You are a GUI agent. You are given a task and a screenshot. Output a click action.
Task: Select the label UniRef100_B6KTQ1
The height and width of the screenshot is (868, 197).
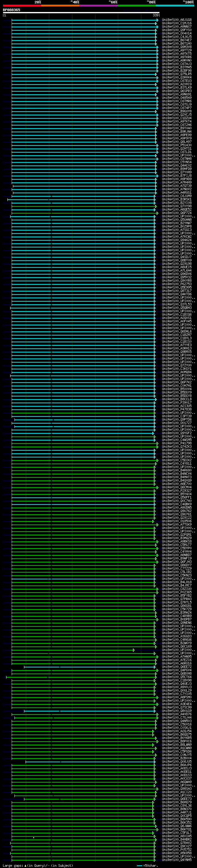177,830
